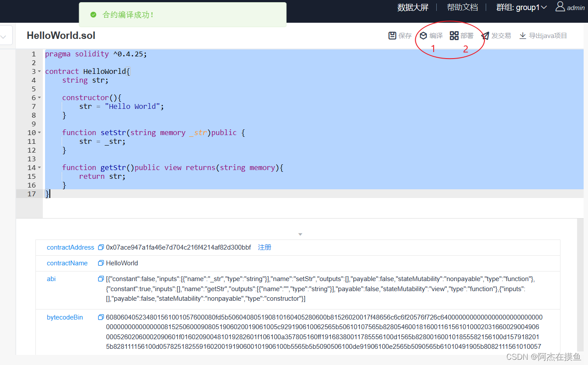Click the Send Transaction (发交易) paper-plane icon
Screen dimensions: 588x365
click(485, 35)
